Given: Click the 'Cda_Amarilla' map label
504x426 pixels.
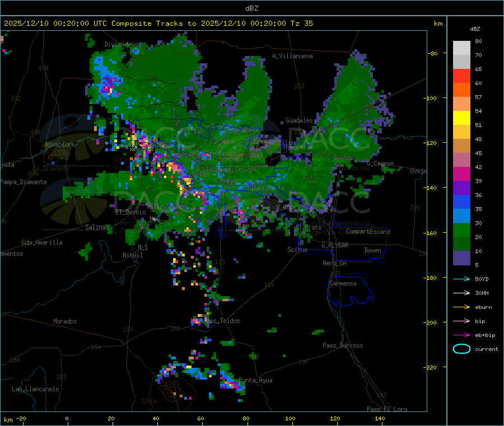Looking at the screenshot, I should [42, 242].
